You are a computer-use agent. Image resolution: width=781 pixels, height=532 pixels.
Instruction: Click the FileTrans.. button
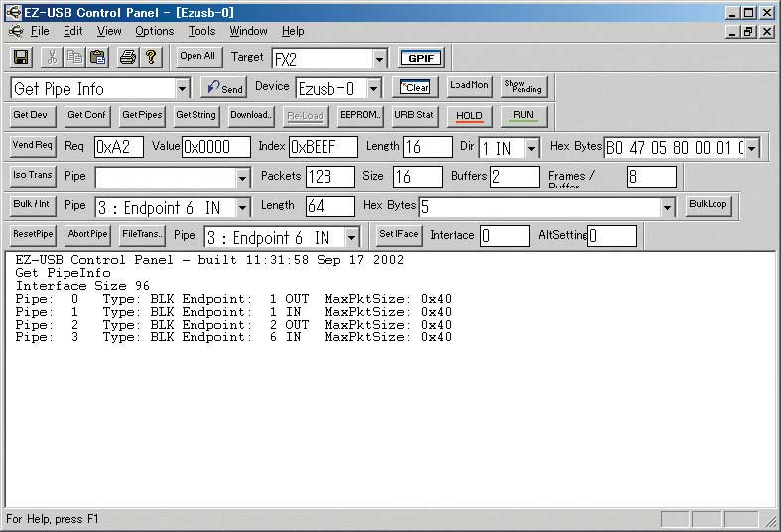[143, 235]
